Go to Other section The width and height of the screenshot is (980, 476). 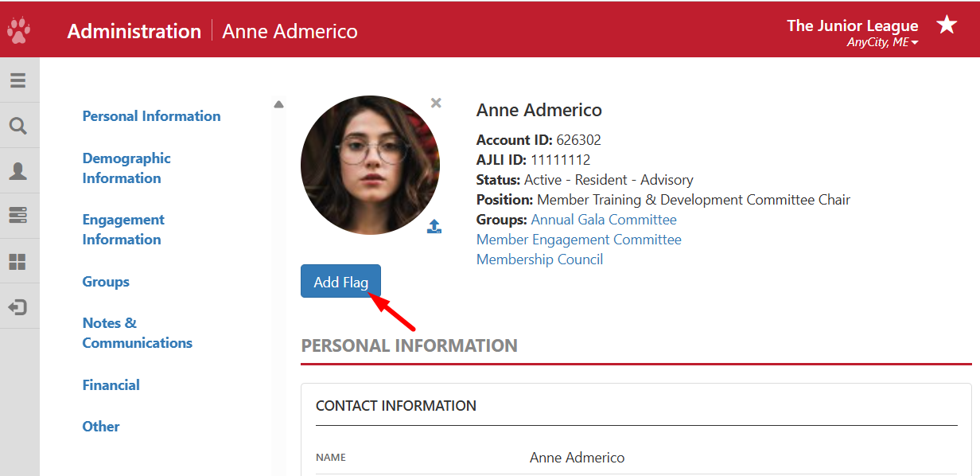click(101, 427)
